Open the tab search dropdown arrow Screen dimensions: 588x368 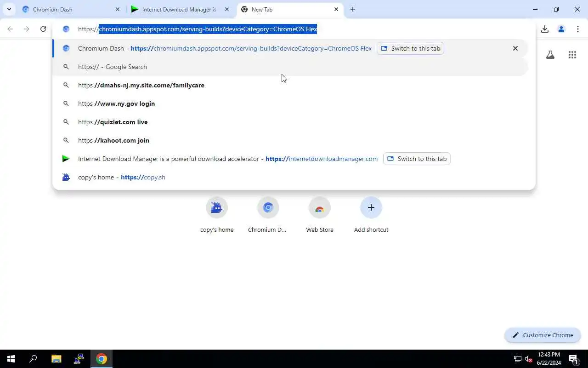(9, 9)
